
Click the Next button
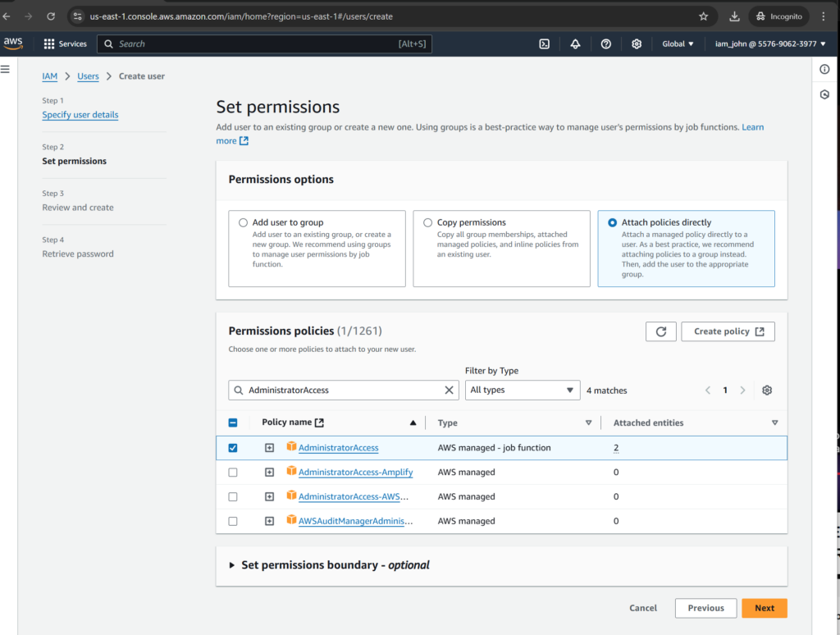(x=764, y=608)
